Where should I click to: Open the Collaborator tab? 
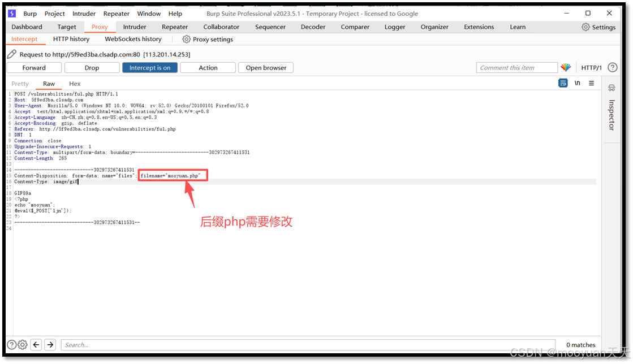221,27
